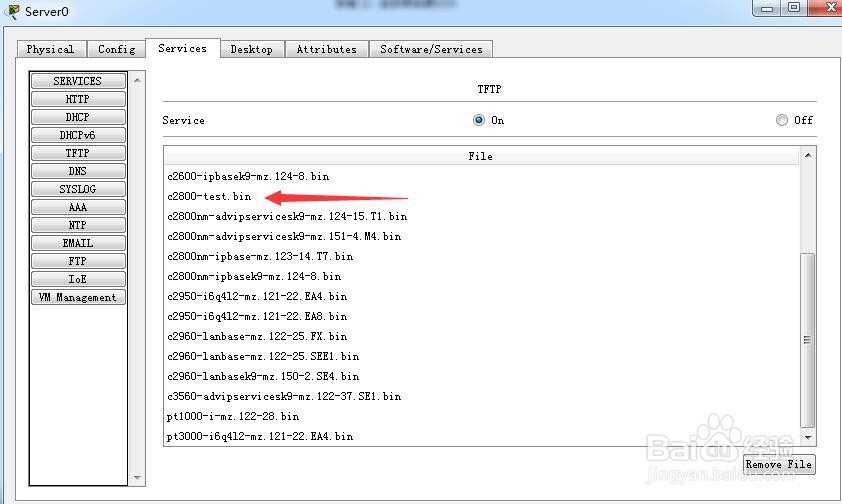
Task: Select the TFTP service
Action: 78,153
